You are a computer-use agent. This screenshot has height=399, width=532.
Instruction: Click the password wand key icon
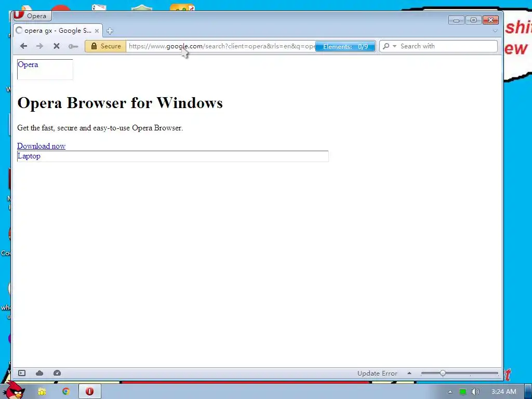point(73,46)
